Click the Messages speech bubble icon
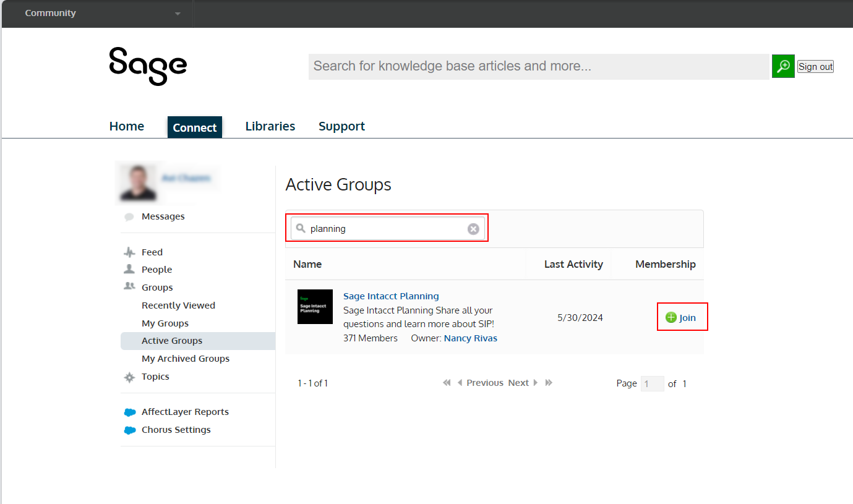 coord(129,217)
